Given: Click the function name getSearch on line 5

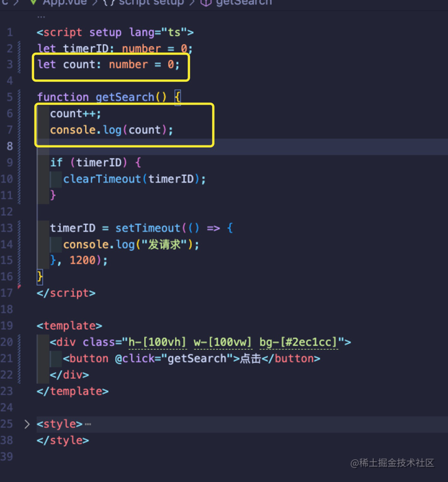Looking at the screenshot, I should (125, 97).
